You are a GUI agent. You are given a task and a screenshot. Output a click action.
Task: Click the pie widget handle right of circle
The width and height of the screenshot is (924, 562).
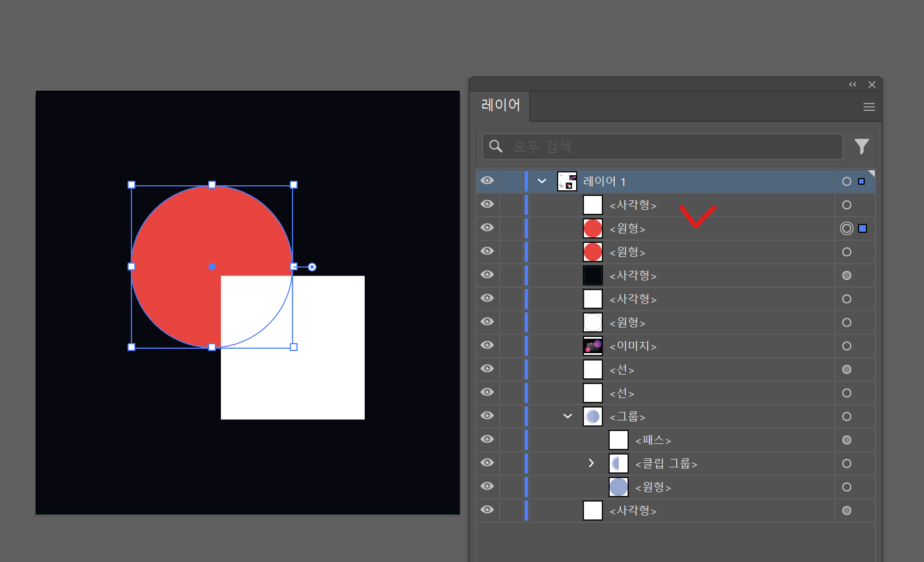pyautogui.click(x=312, y=267)
